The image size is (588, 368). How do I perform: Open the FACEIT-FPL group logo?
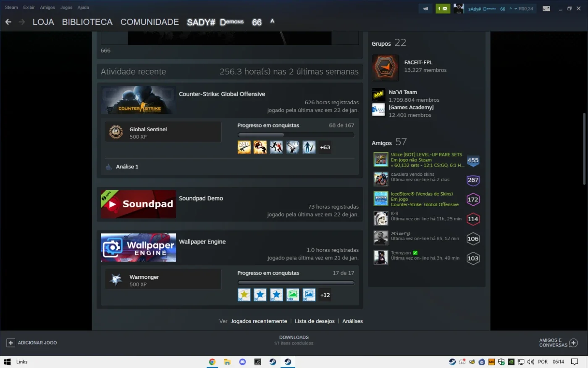[x=385, y=67]
